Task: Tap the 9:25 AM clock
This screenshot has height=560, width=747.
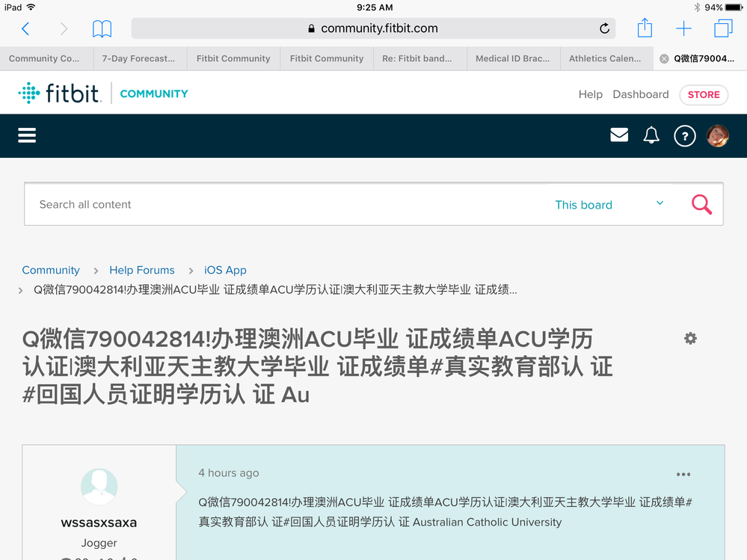Action: click(375, 7)
